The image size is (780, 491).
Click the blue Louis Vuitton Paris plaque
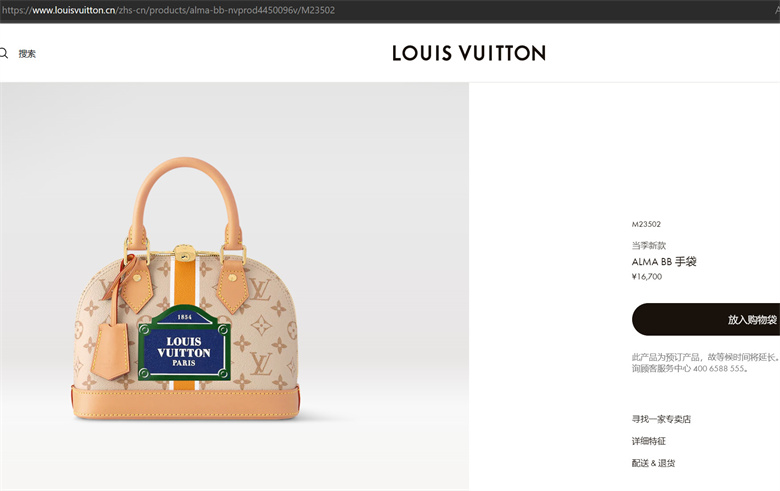[x=184, y=344]
